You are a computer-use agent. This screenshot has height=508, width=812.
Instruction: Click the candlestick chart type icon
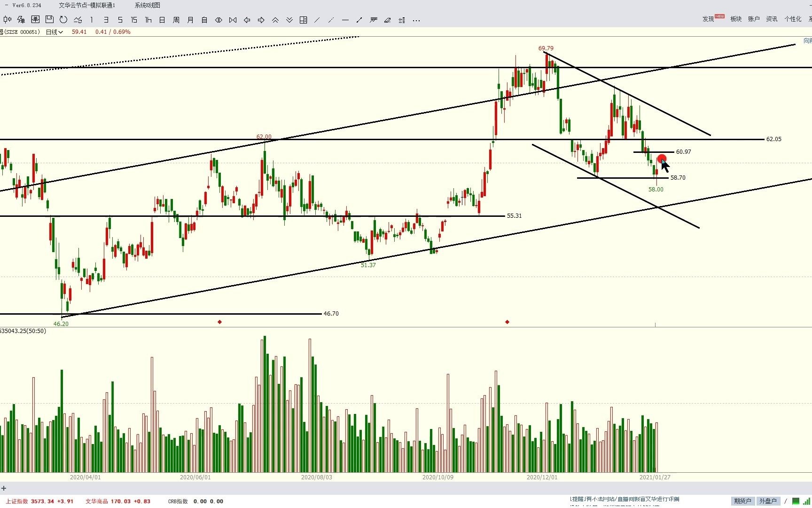(x=7, y=20)
